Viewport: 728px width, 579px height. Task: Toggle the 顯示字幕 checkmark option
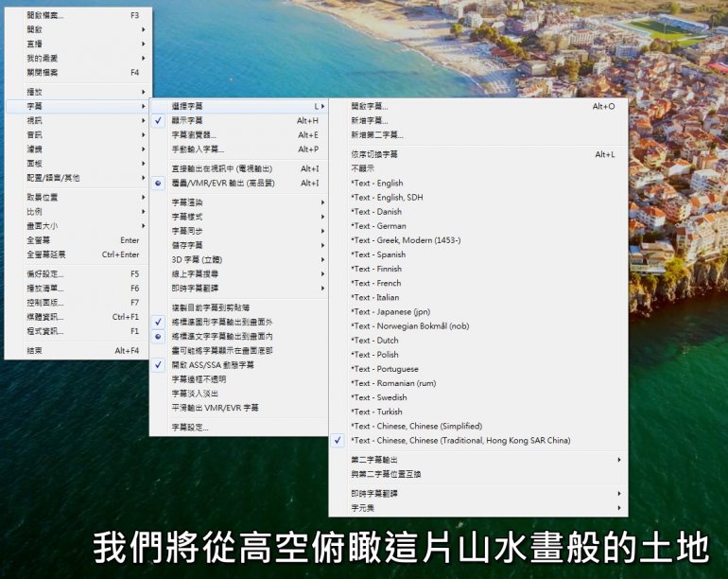coord(238,120)
